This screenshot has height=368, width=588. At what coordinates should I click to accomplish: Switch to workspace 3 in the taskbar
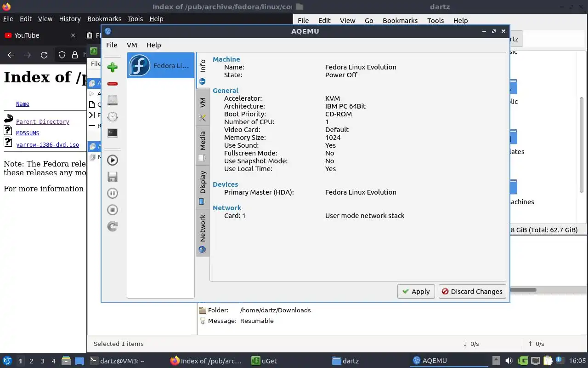coord(43,361)
